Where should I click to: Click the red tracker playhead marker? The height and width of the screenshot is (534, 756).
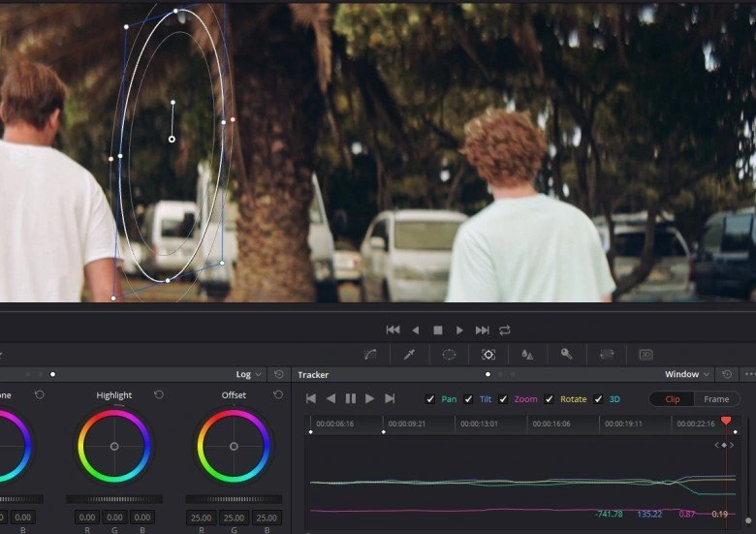click(726, 421)
